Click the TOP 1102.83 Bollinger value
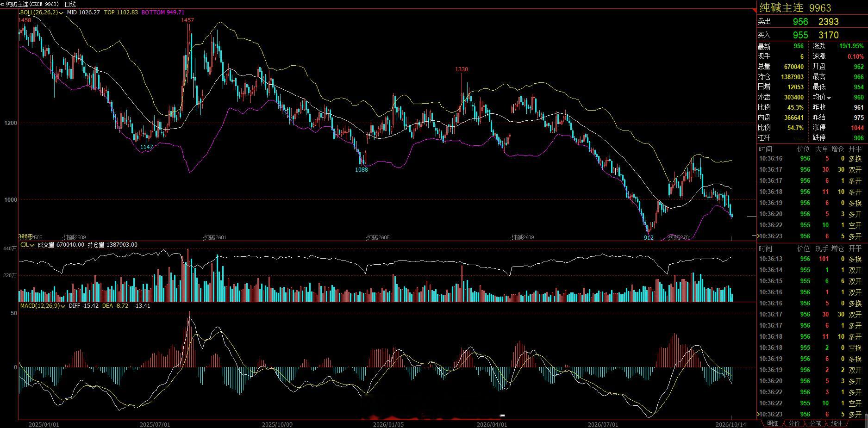The height and width of the screenshot is (428, 868). [x=121, y=12]
